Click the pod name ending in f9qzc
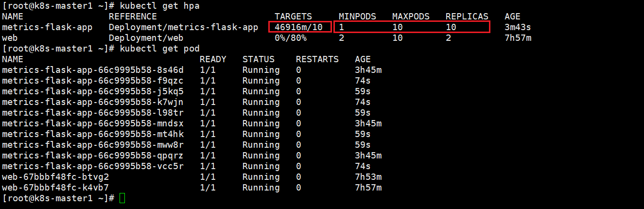This screenshot has width=644, height=209. pos(93,81)
